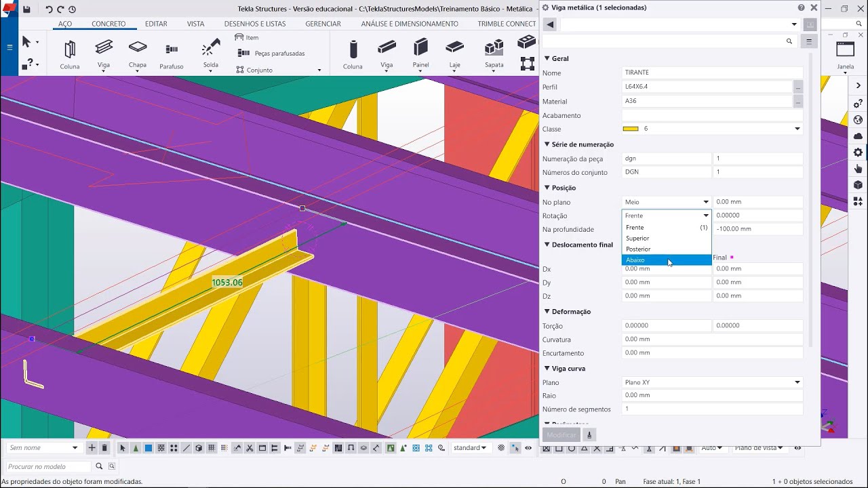Choose the Laje slab tool

point(454,47)
